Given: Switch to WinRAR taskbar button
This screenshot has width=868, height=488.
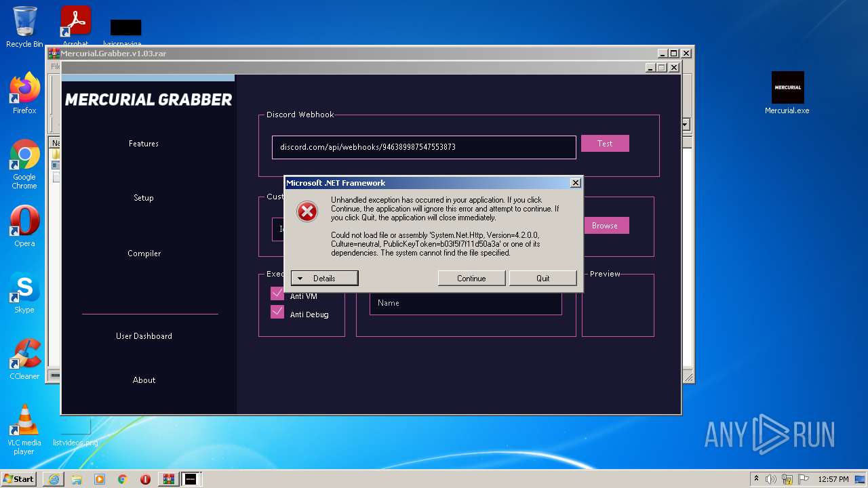Looking at the screenshot, I should point(168,479).
